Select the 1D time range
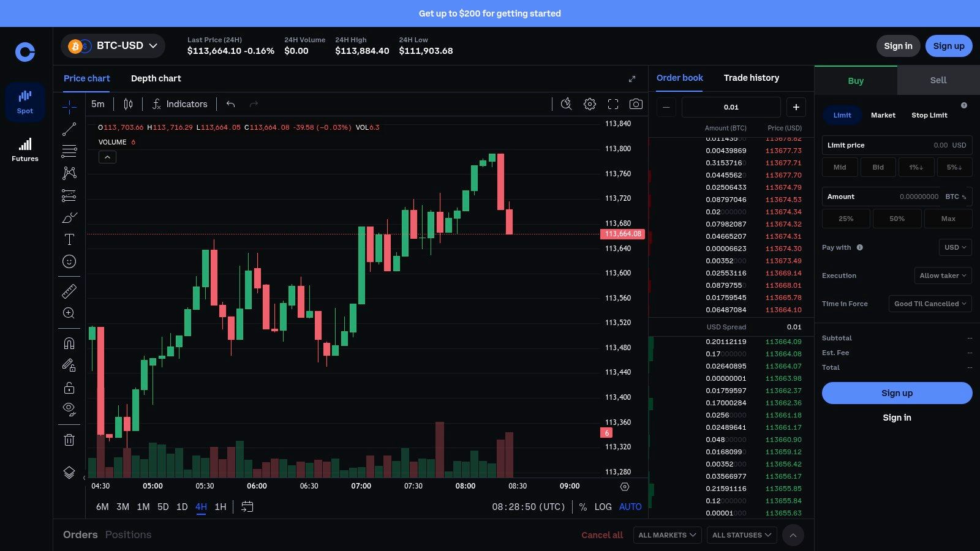This screenshot has width=980, height=551. point(182,507)
